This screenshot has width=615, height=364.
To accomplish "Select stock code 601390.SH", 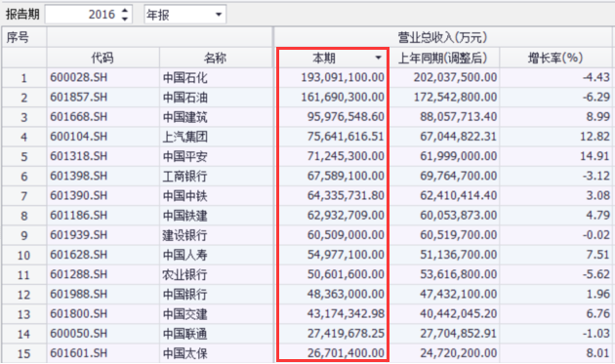I will [78, 195].
